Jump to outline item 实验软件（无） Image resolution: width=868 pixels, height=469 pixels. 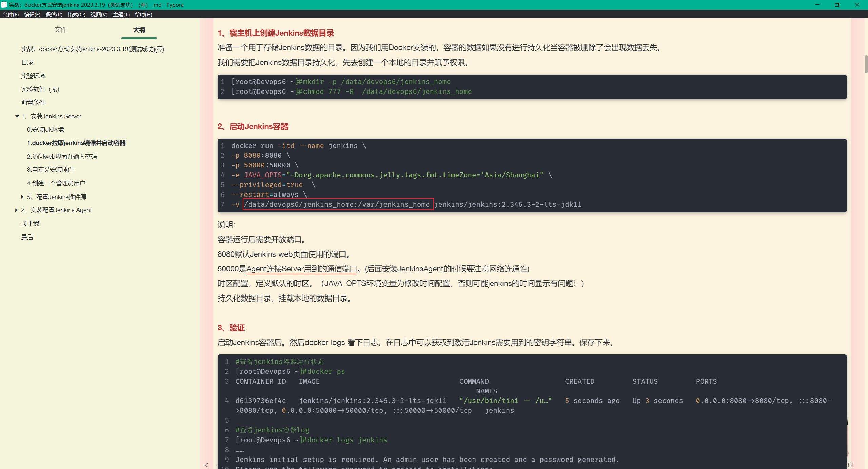[x=40, y=89]
